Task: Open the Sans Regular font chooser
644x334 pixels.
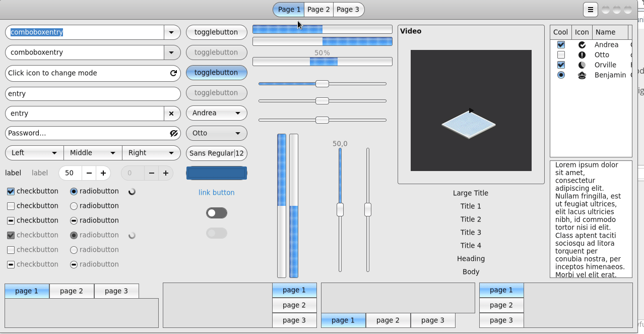Action: click(217, 153)
